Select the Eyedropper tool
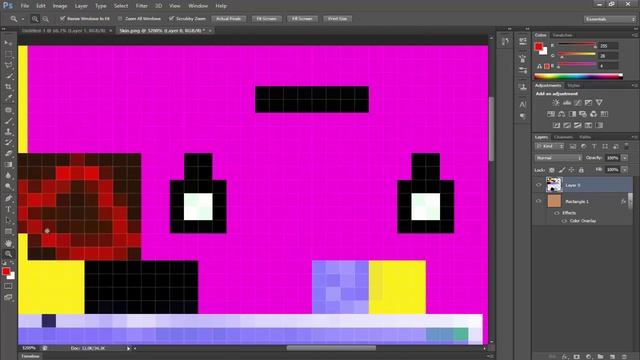The width and height of the screenshot is (640, 360). pyautogui.click(x=8, y=98)
